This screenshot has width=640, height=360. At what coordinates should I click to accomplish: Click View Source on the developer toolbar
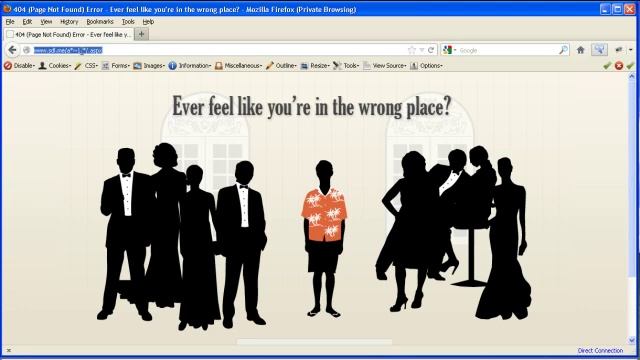pos(384,66)
